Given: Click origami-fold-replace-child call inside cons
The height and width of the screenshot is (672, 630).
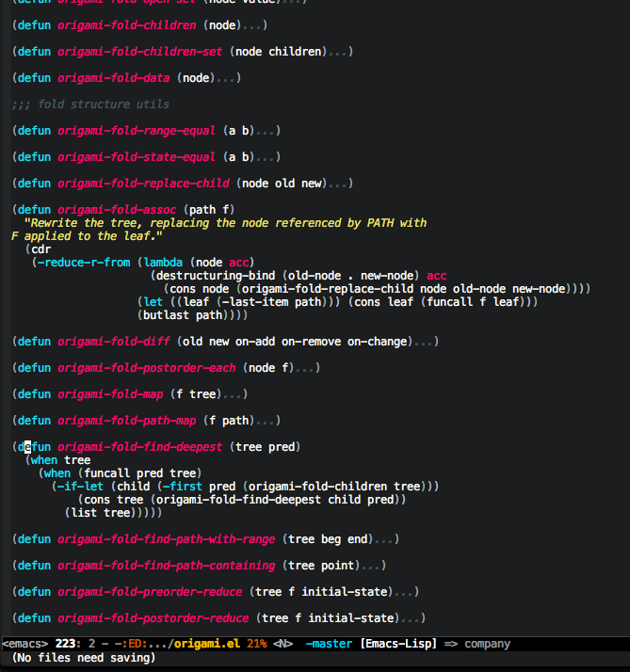Looking at the screenshot, I should (x=328, y=289).
